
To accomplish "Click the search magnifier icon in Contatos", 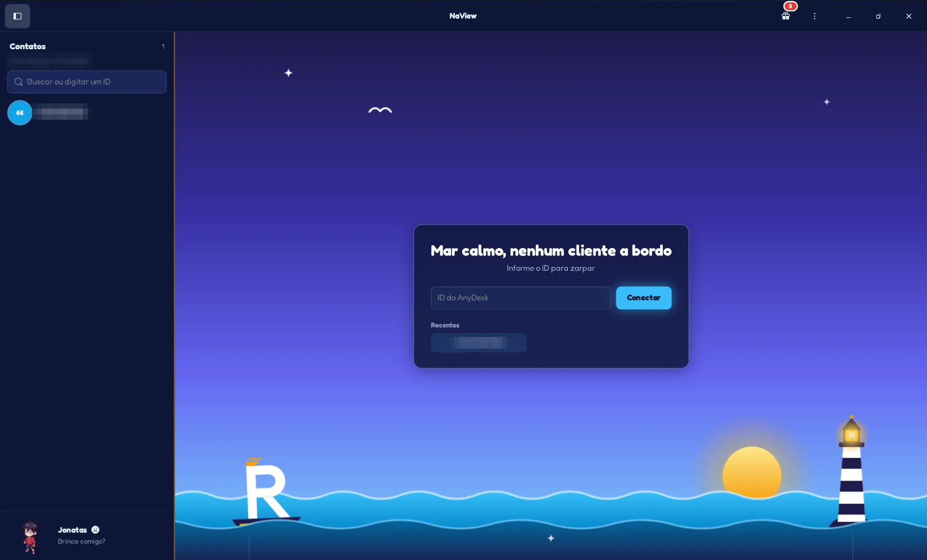I will pos(18,82).
